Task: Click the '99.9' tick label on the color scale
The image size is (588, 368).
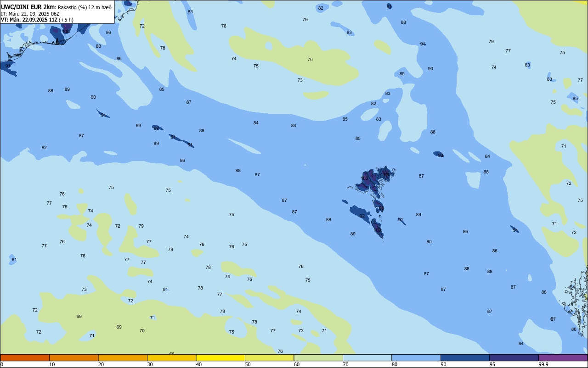Action: click(543, 364)
